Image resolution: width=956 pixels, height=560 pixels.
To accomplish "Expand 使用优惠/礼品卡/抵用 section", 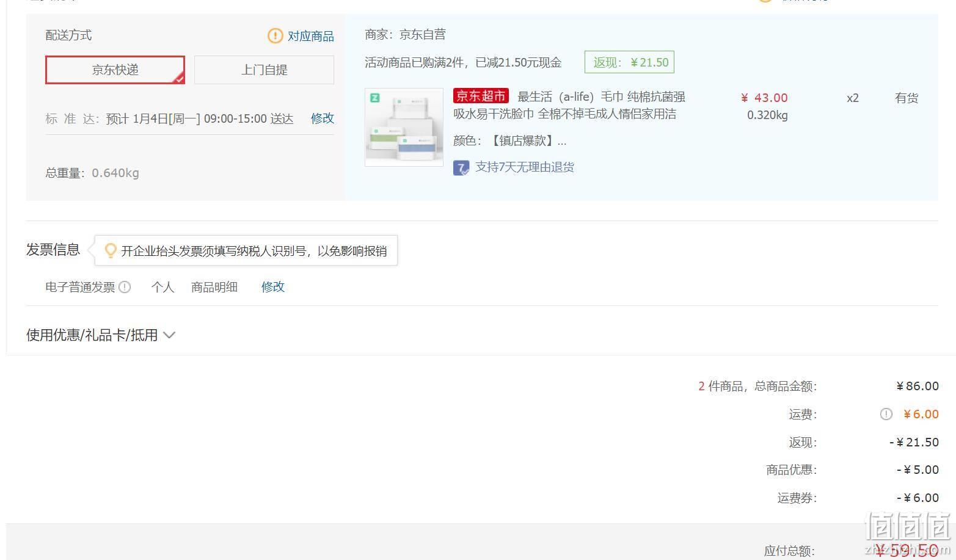I will point(101,335).
